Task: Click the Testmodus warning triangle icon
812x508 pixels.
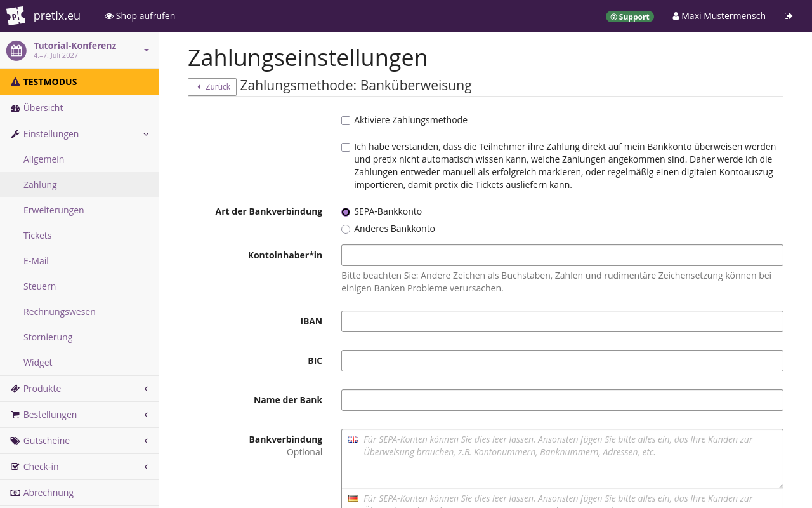Action: coord(15,82)
